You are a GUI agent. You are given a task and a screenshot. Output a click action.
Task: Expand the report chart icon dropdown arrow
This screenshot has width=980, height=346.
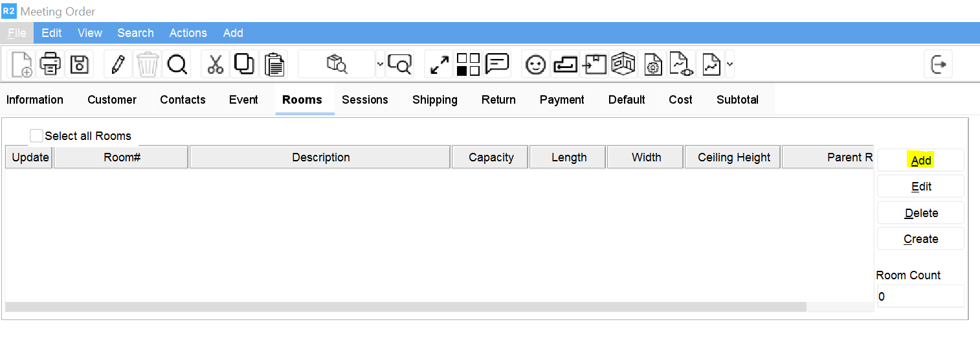click(730, 64)
